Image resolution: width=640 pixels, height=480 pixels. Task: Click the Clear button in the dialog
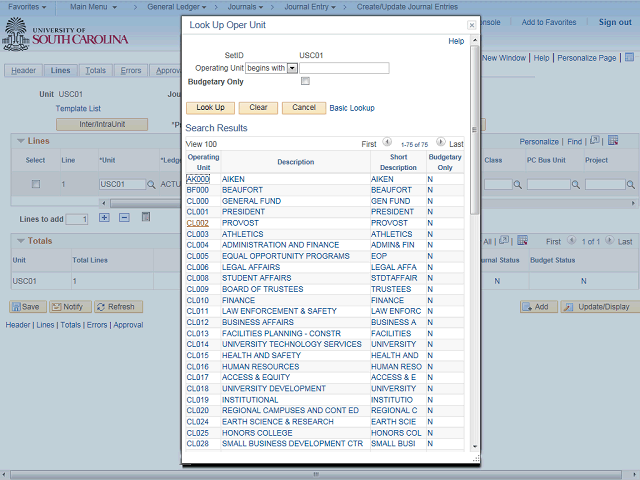(x=258, y=108)
